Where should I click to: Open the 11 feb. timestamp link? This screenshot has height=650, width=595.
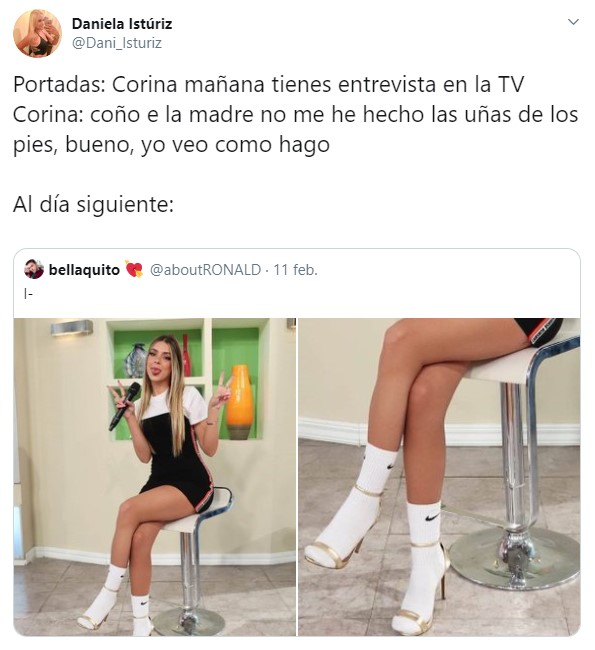(295, 270)
